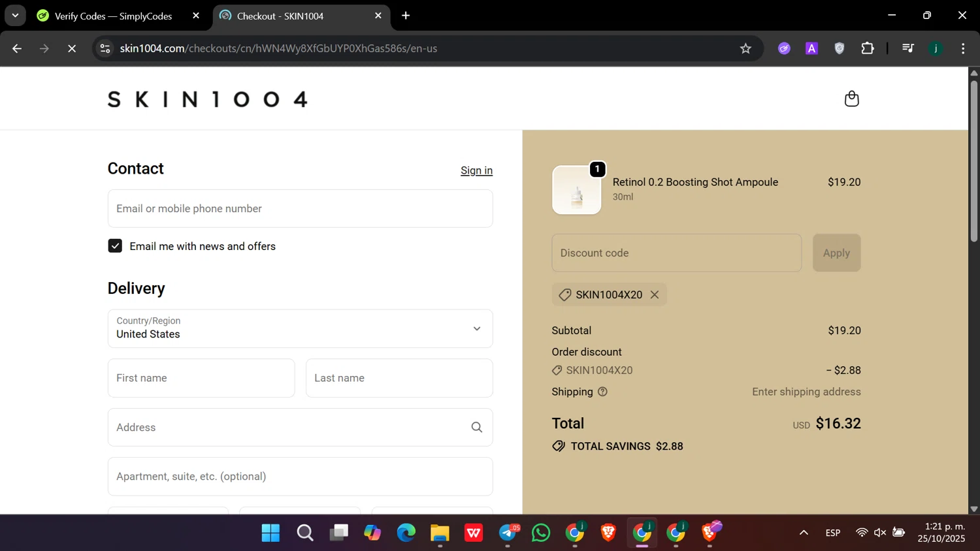Viewport: 980px width, 551px height.
Task: Open a new browser tab
Action: click(x=406, y=16)
